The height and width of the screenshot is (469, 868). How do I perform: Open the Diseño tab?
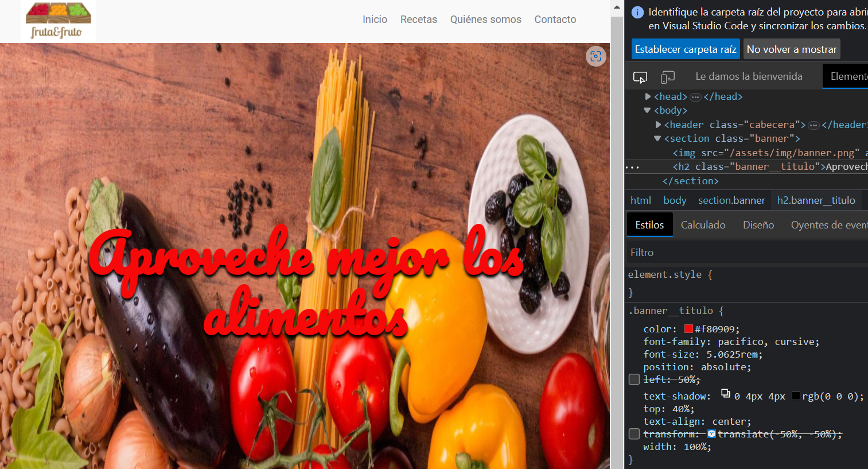coord(758,225)
